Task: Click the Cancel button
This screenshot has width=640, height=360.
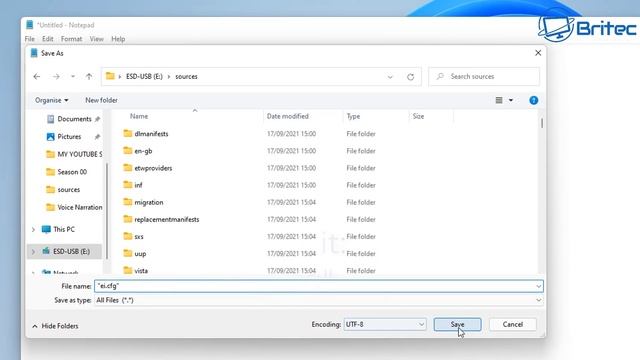Action: point(513,324)
